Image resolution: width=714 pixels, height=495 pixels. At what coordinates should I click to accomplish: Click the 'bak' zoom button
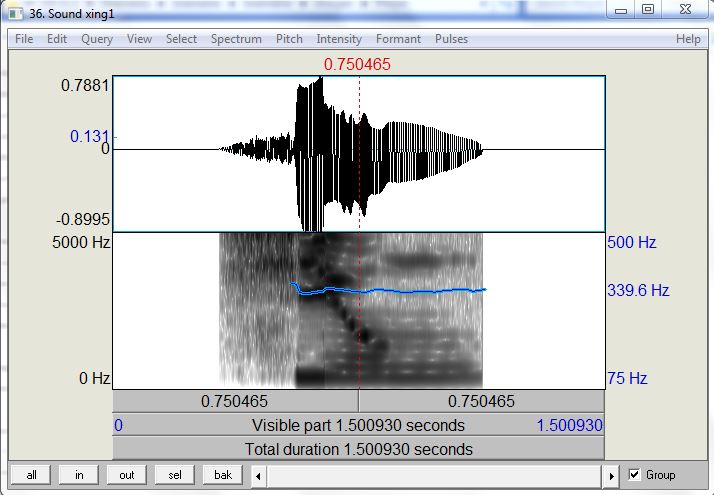(x=223, y=475)
